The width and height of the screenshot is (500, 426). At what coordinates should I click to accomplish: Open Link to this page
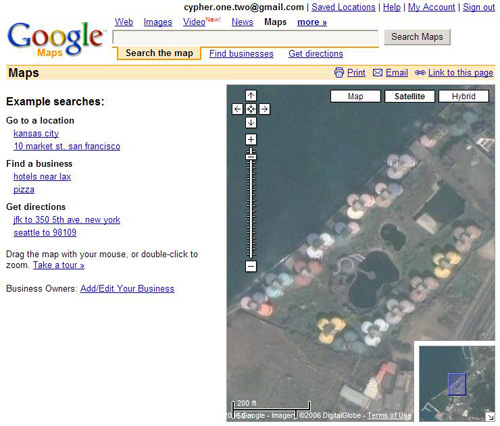[x=461, y=72]
